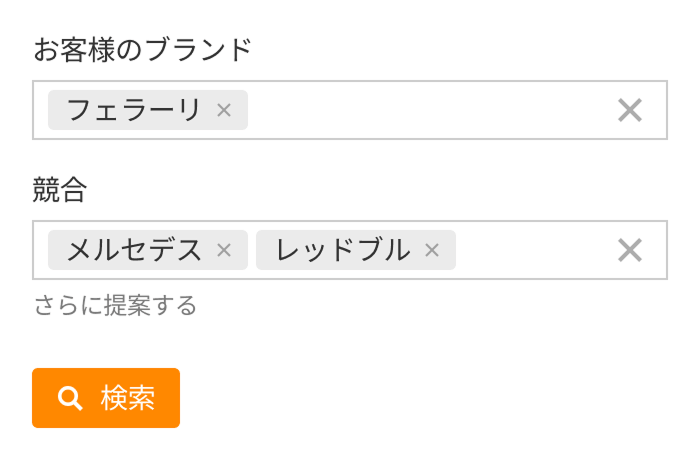Click the お客様のブランド label

[142, 50]
